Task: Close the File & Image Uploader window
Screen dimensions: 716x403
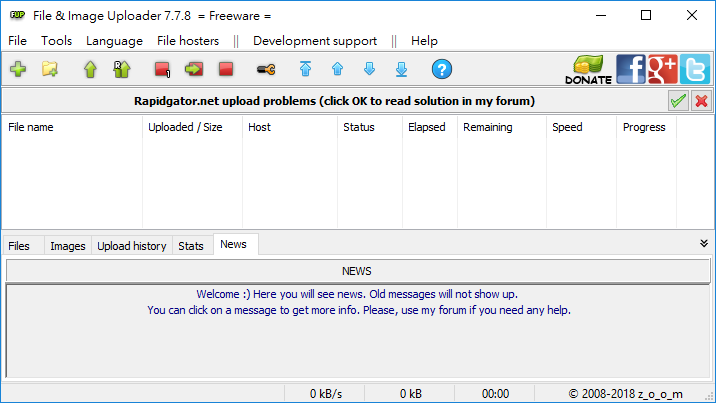Action: tap(692, 16)
